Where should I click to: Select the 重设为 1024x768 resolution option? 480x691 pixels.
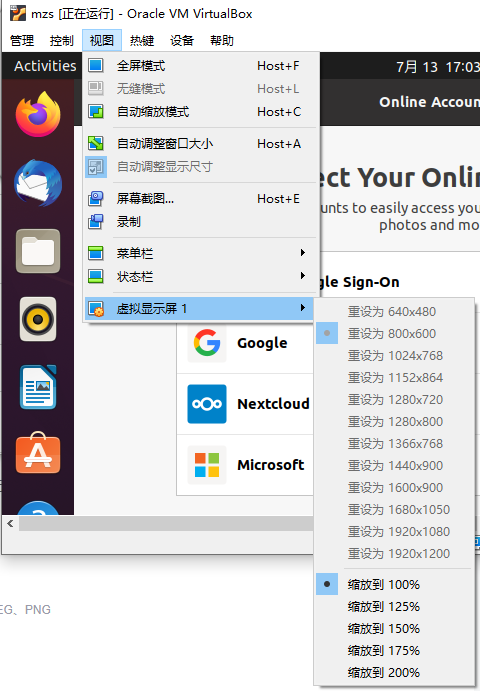(x=394, y=356)
